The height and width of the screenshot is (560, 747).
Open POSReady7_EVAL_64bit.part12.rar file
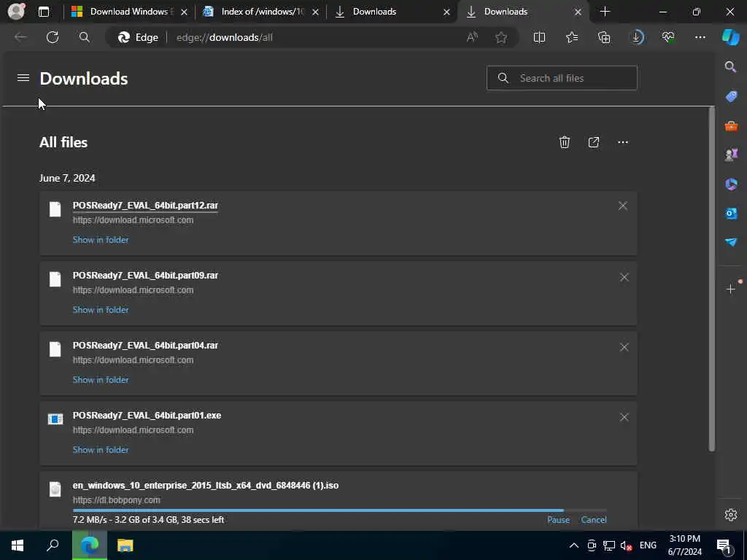pyautogui.click(x=145, y=205)
